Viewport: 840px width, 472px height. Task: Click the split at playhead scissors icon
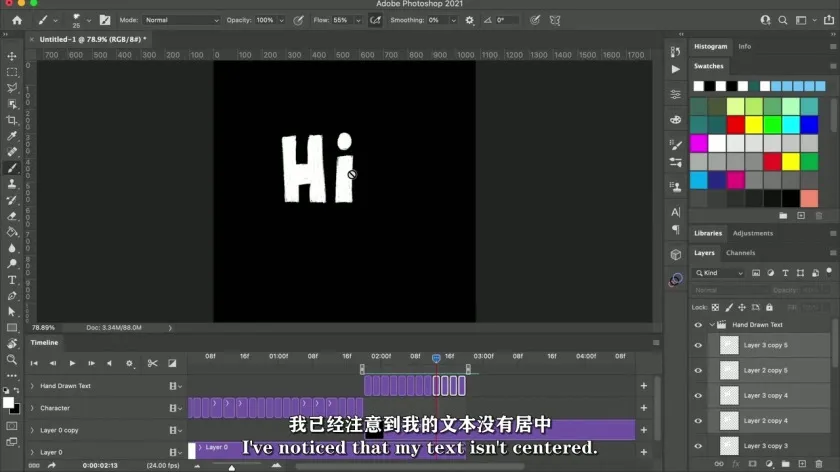point(152,363)
